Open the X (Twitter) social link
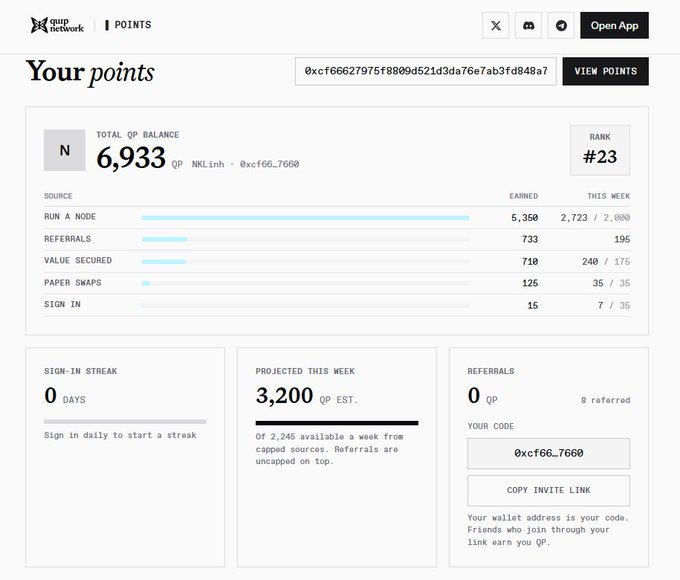The image size is (680, 580). 495,26
